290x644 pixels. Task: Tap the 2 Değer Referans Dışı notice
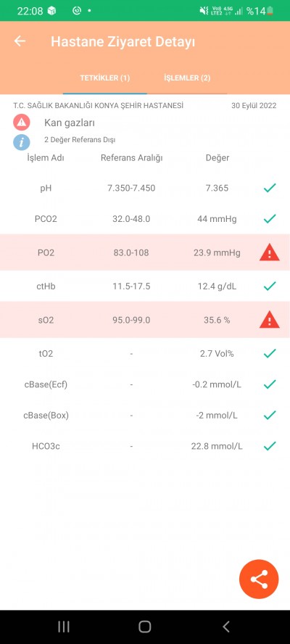(x=80, y=140)
